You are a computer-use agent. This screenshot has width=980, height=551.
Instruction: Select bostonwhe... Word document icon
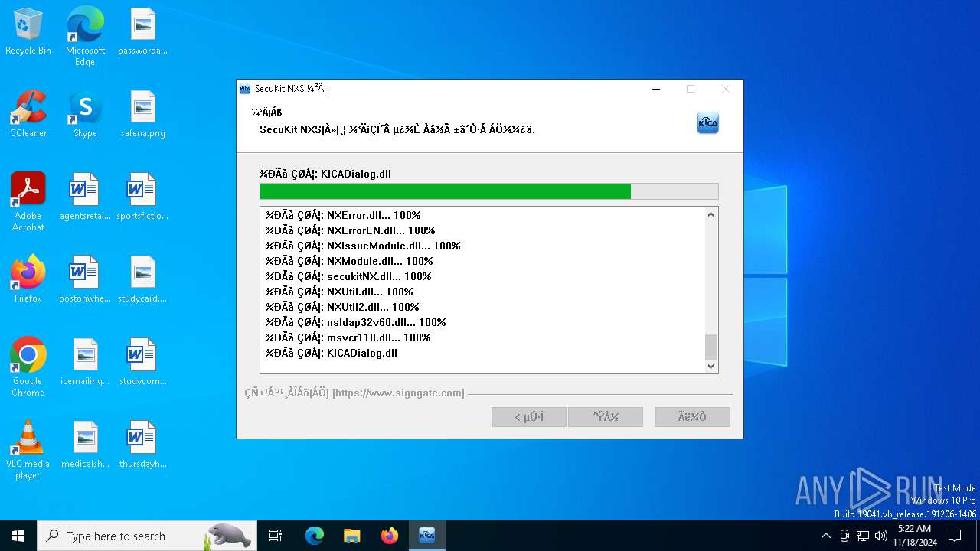(85, 280)
